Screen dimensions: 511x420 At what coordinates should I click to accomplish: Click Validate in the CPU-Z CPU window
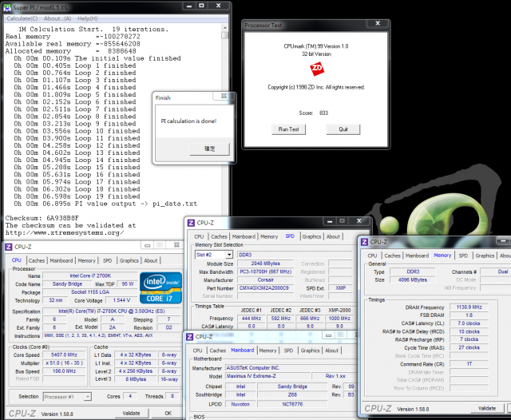pyautogui.click(x=131, y=413)
